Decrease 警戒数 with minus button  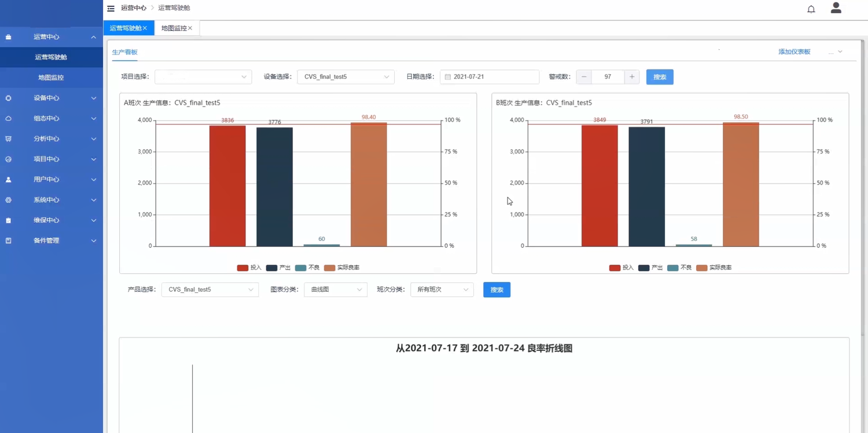pyautogui.click(x=584, y=77)
